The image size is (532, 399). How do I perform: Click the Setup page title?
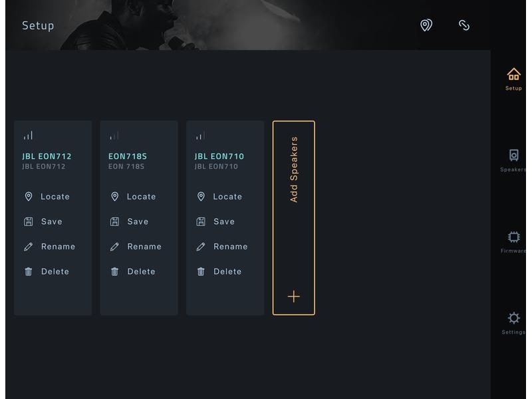click(x=38, y=26)
